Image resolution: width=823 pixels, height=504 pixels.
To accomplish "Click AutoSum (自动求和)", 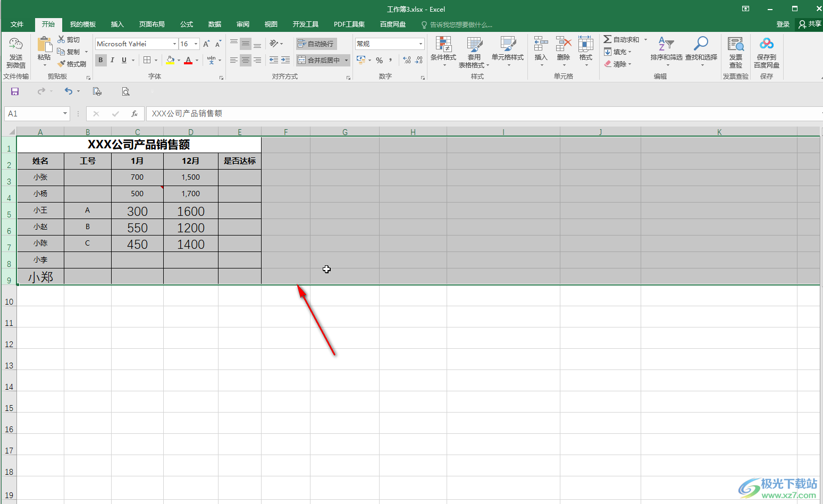I will (x=622, y=39).
